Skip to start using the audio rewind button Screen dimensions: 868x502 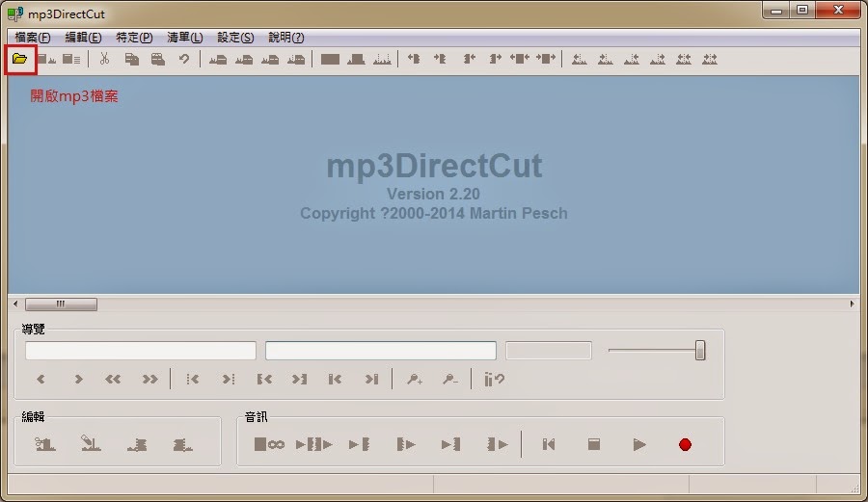(549, 444)
